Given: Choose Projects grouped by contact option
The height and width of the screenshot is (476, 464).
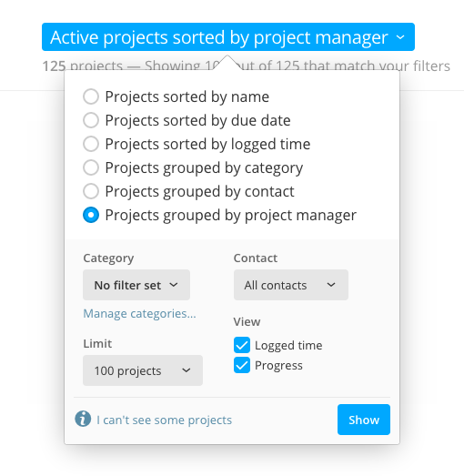Looking at the screenshot, I should coord(91,191).
